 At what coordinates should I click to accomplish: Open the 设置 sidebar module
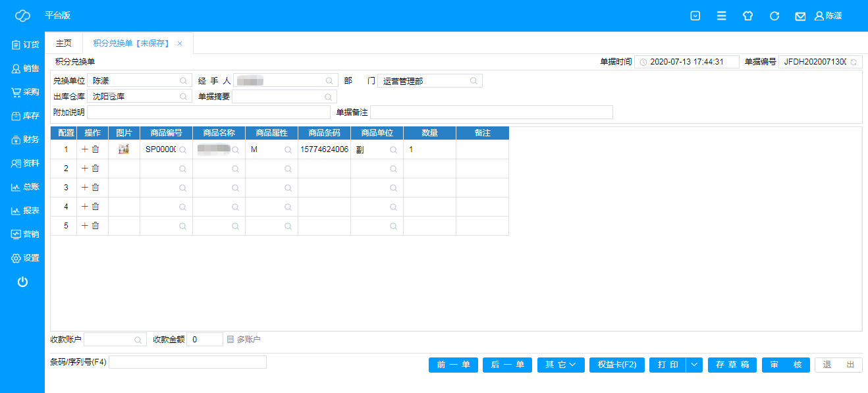[25, 258]
